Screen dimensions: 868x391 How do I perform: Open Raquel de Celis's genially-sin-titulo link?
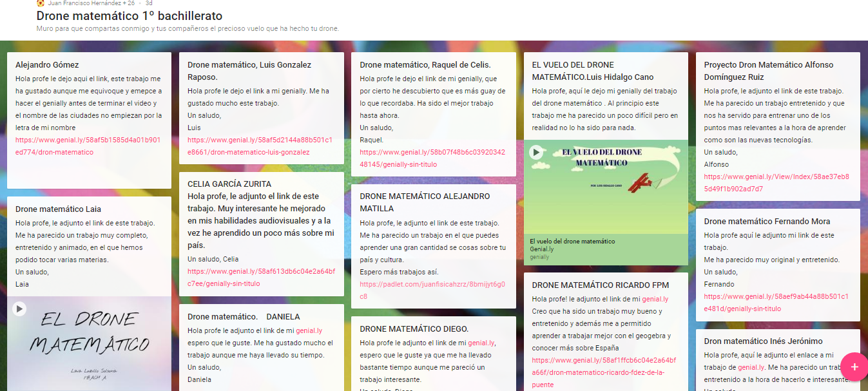[x=432, y=158]
